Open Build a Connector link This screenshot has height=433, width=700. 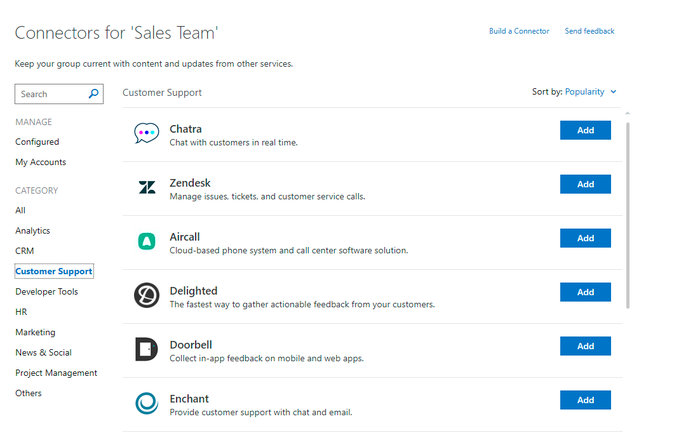coord(519,31)
